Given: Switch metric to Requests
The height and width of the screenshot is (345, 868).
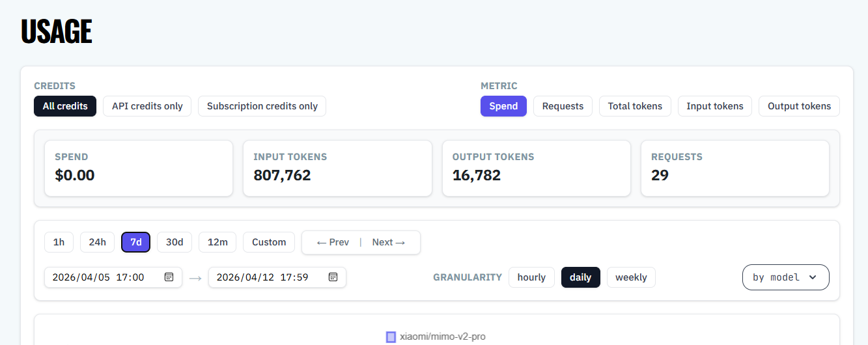Looking at the screenshot, I should coord(563,106).
